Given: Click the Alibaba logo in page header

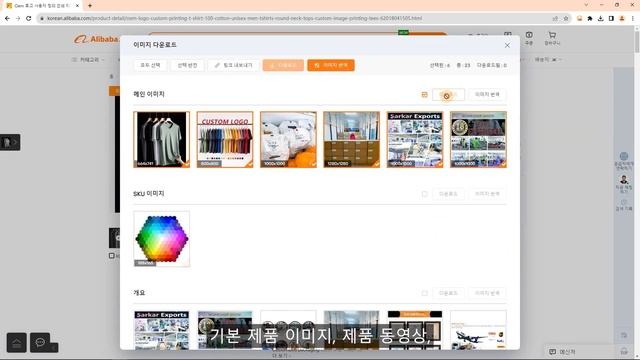Looking at the screenshot, I should click(96, 39).
